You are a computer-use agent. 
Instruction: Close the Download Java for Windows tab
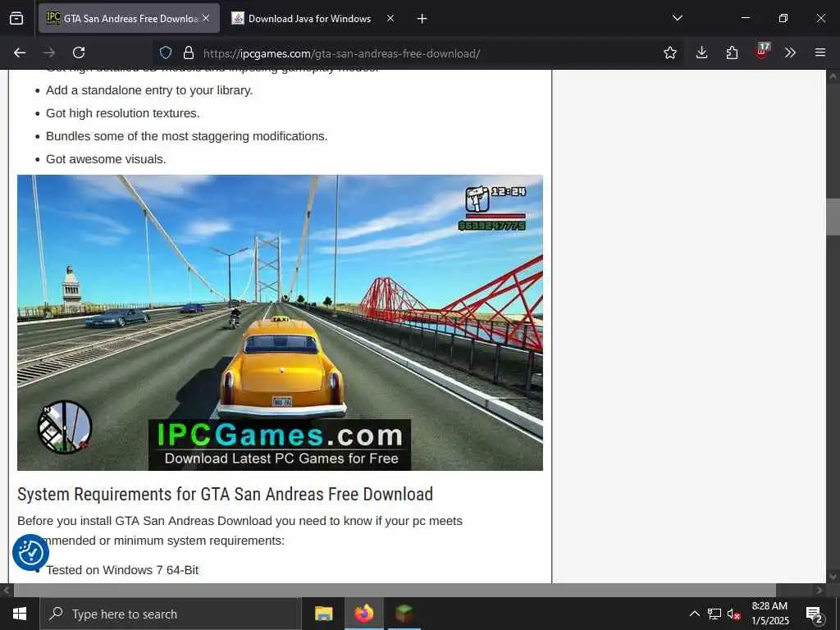pyautogui.click(x=390, y=18)
